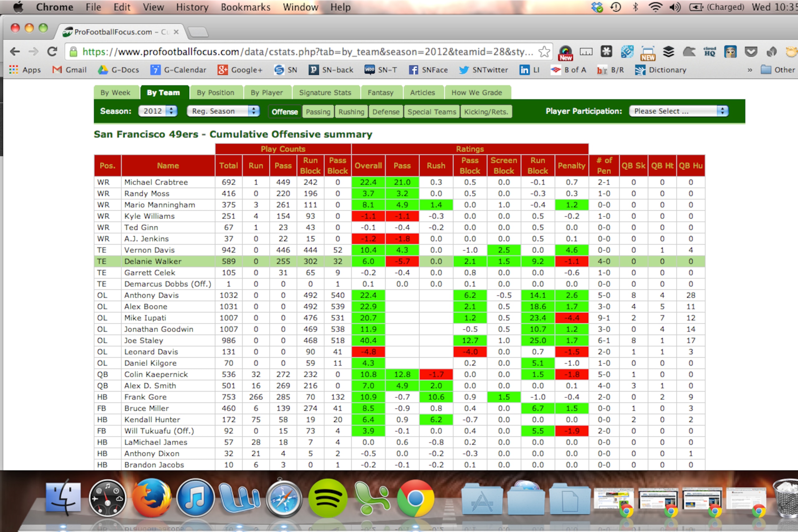Expand hidden bookmarks chevron
Viewport: 798px width, 532px height.
749,70
